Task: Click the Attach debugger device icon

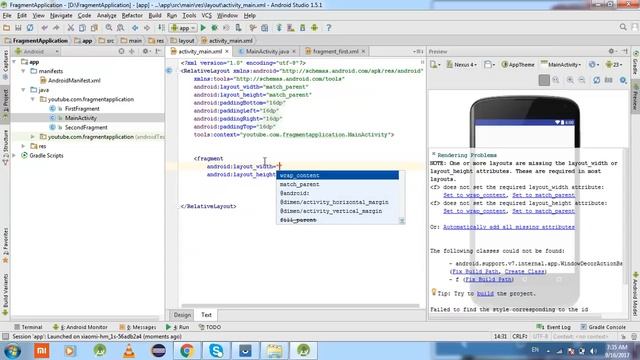Action: (x=238, y=28)
